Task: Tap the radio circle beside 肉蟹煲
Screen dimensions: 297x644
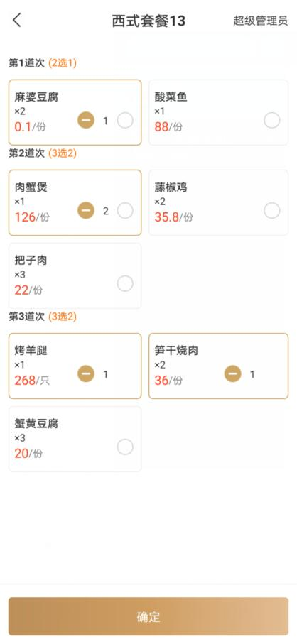Action: (125, 211)
